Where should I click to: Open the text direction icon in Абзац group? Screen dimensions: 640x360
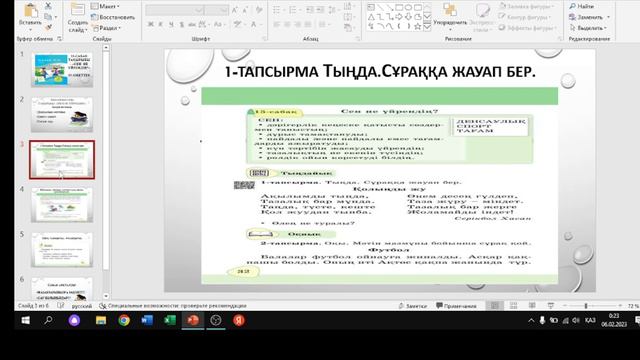point(348,6)
